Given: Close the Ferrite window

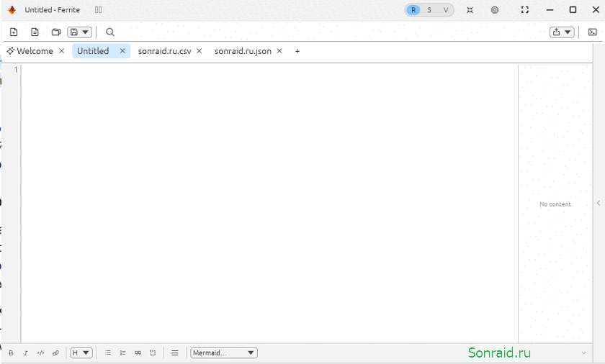Looking at the screenshot, I should [596, 9].
